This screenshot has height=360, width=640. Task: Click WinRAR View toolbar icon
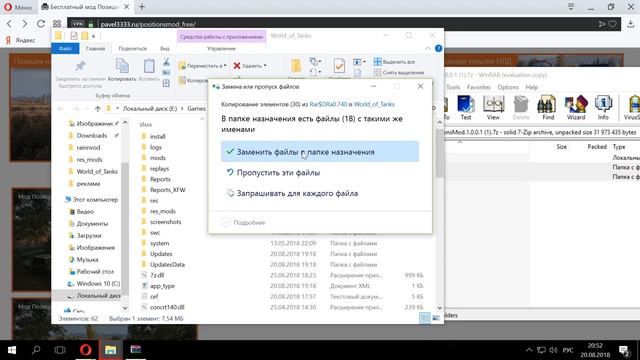coord(493,108)
